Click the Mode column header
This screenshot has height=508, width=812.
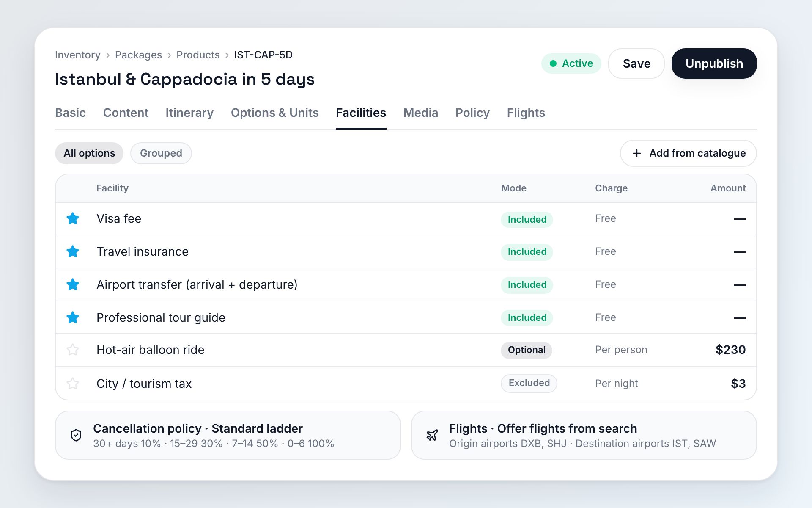pos(513,188)
